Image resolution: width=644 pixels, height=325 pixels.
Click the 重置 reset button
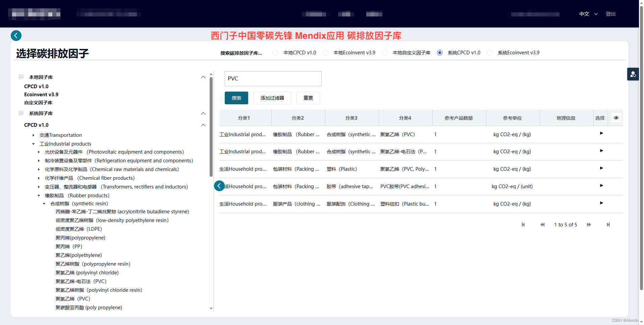(308, 98)
